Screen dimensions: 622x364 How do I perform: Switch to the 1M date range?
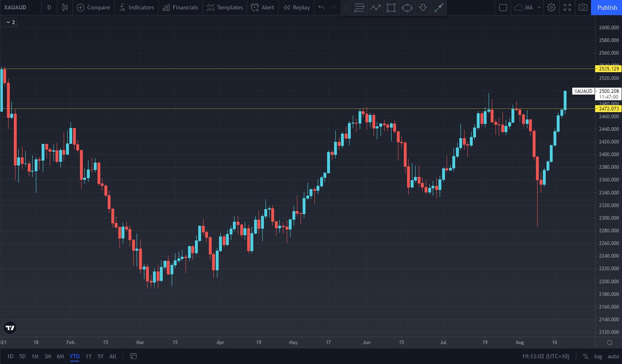(x=35, y=356)
